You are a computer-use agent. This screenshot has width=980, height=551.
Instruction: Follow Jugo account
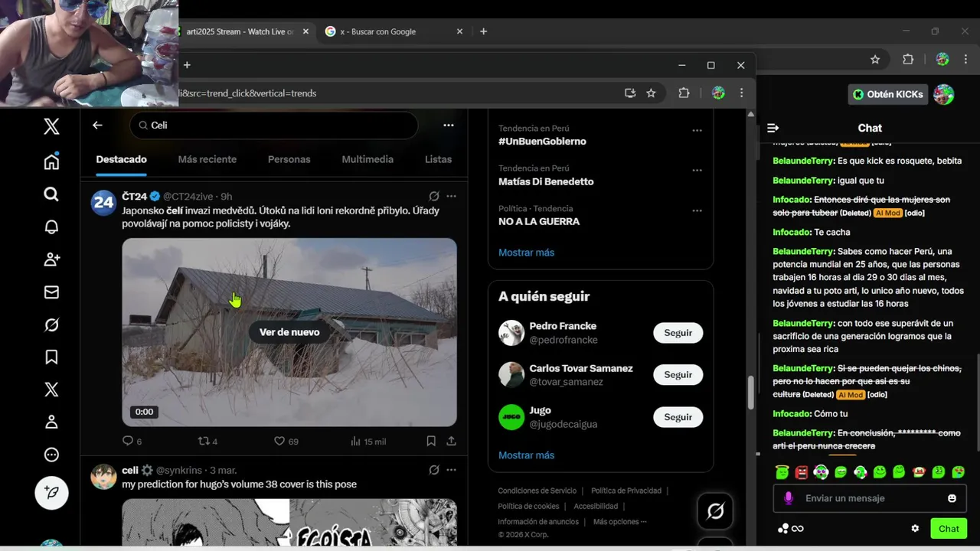click(678, 417)
